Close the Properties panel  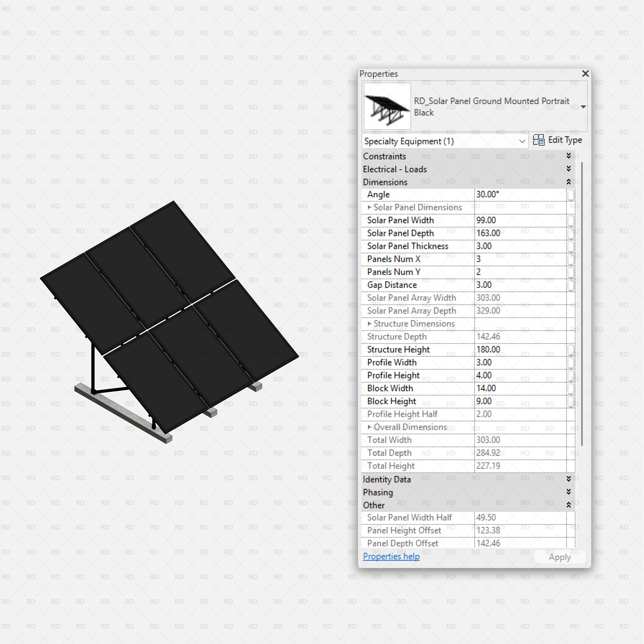coord(585,74)
